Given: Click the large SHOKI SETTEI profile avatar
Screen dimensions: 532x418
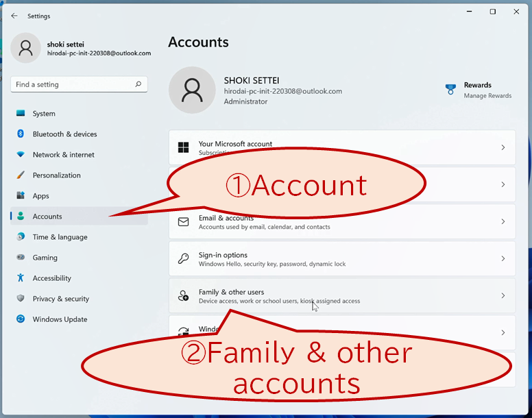Looking at the screenshot, I should 192,90.
